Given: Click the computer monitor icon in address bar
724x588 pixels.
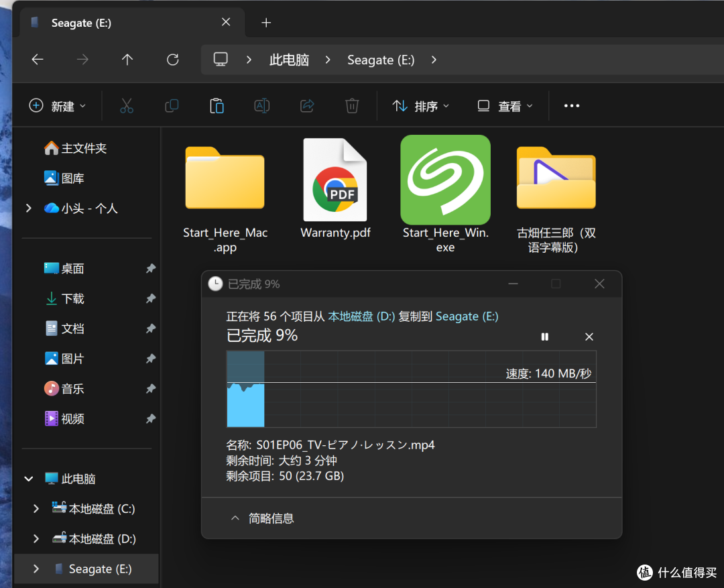Looking at the screenshot, I should point(221,60).
